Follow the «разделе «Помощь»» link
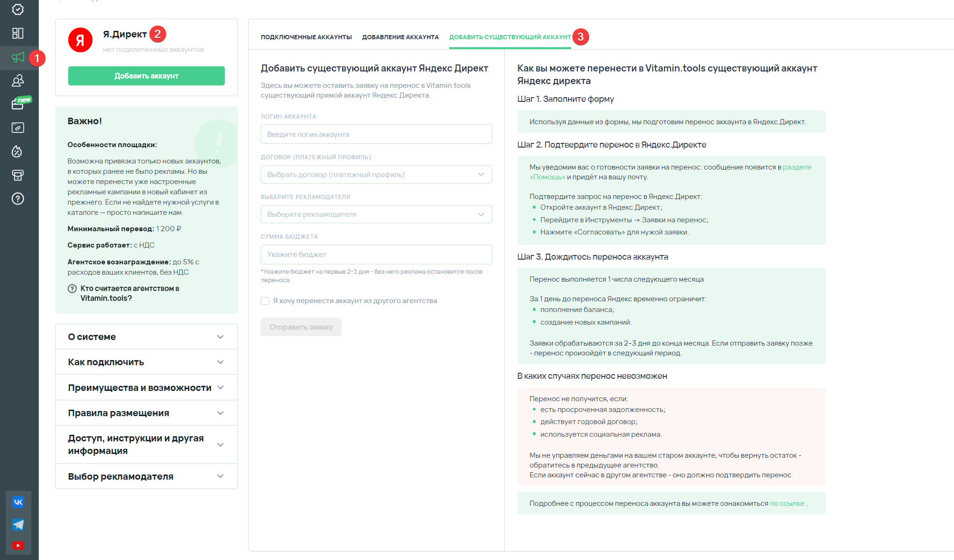The height and width of the screenshot is (560, 954). 796,167
